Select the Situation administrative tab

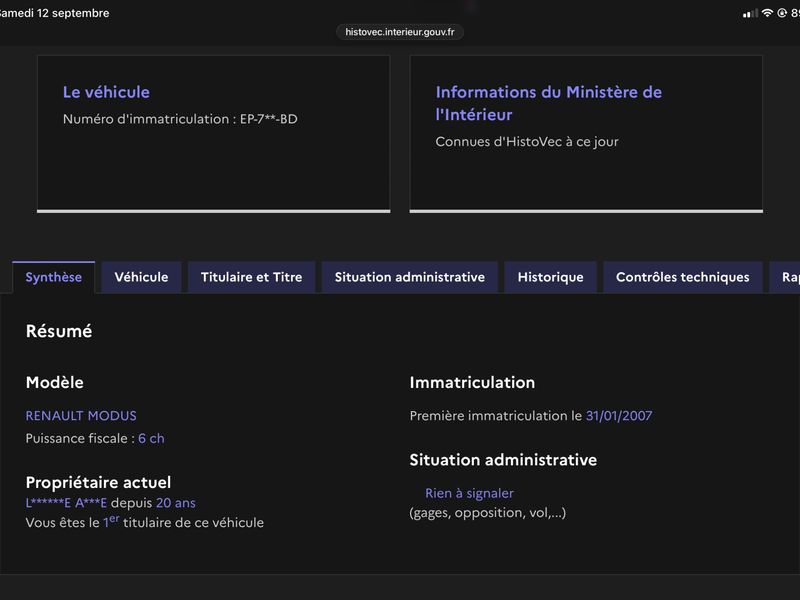[410, 277]
